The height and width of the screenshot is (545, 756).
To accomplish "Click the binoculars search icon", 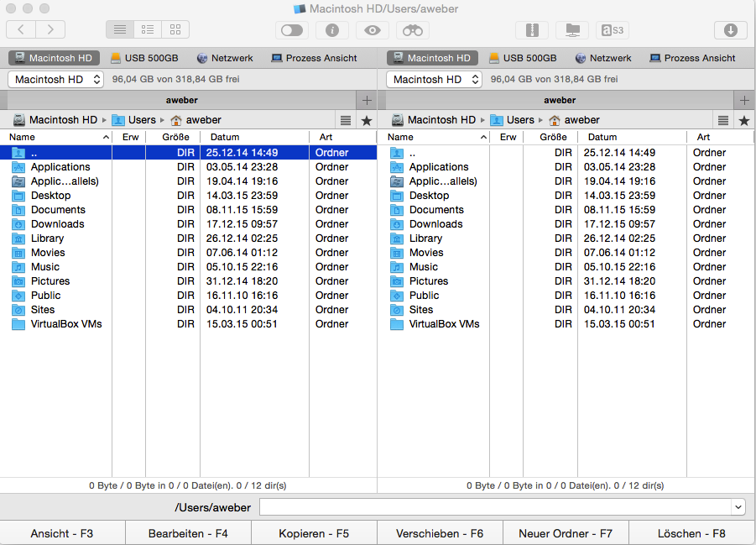I will coord(413,30).
